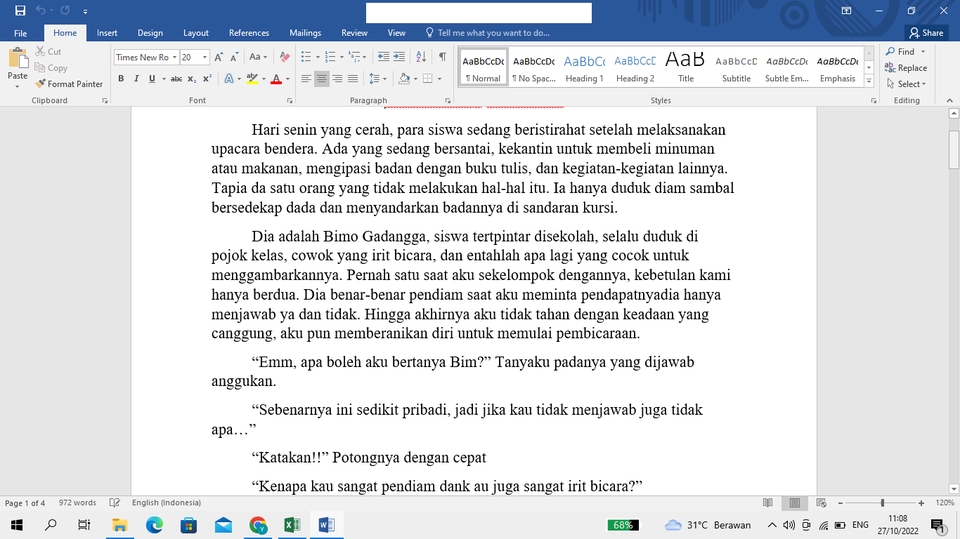Toggle Underline formatting
Viewport: 960px width, 539px height.
click(152, 78)
